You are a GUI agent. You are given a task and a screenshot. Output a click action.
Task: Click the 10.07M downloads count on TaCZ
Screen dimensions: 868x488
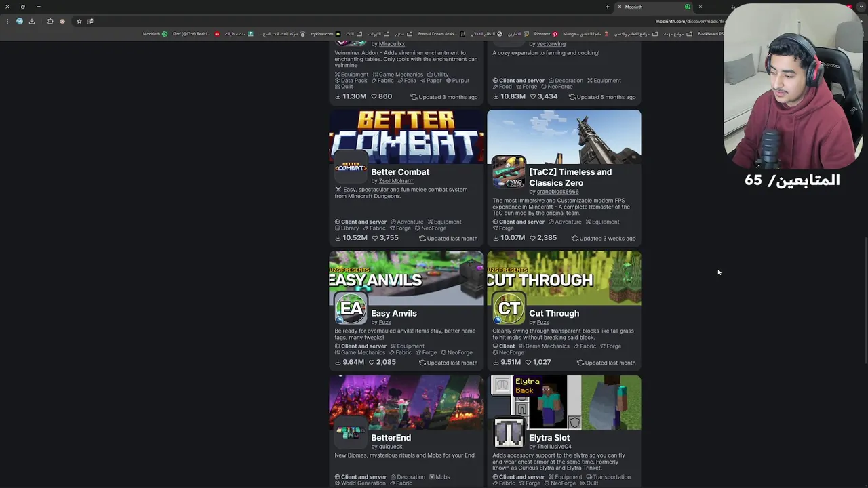[509, 238]
